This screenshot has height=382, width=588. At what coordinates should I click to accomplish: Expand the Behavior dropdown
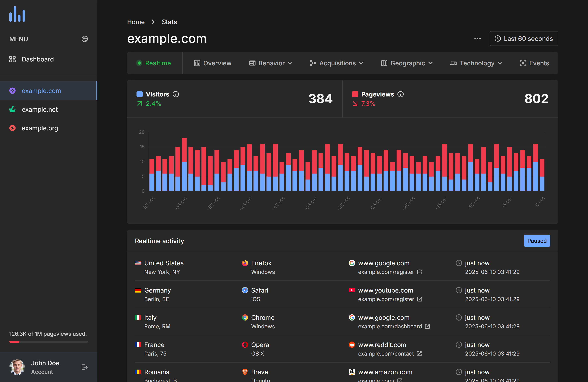(271, 63)
